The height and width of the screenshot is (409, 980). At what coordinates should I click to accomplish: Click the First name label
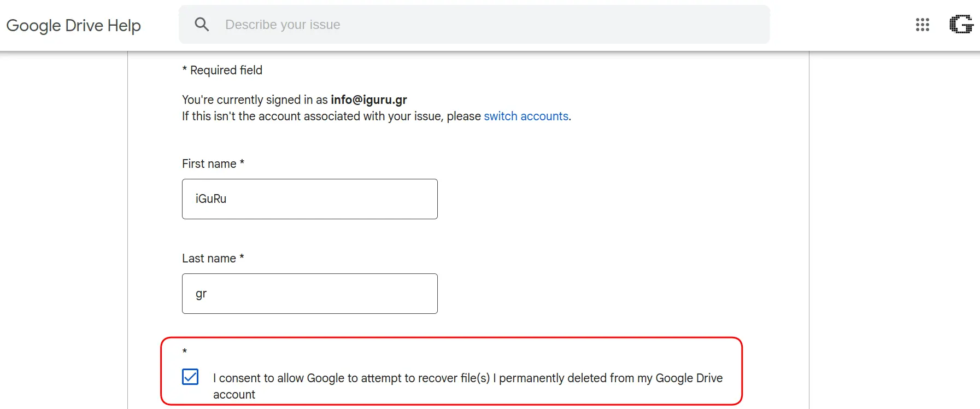click(x=213, y=164)
